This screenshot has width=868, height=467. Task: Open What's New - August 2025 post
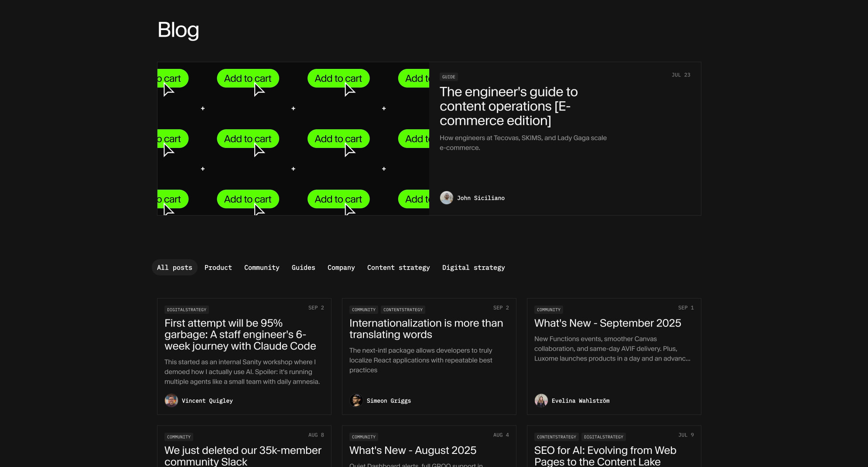pos(413,450)
